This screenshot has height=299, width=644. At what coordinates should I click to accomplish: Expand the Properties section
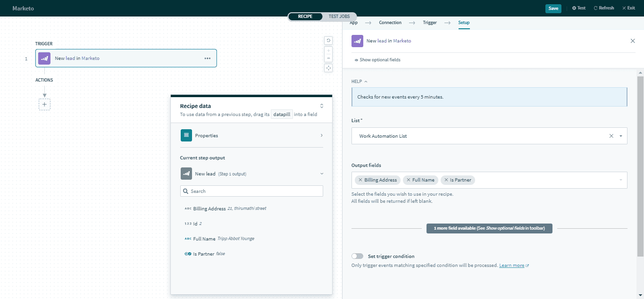(322, 135)
